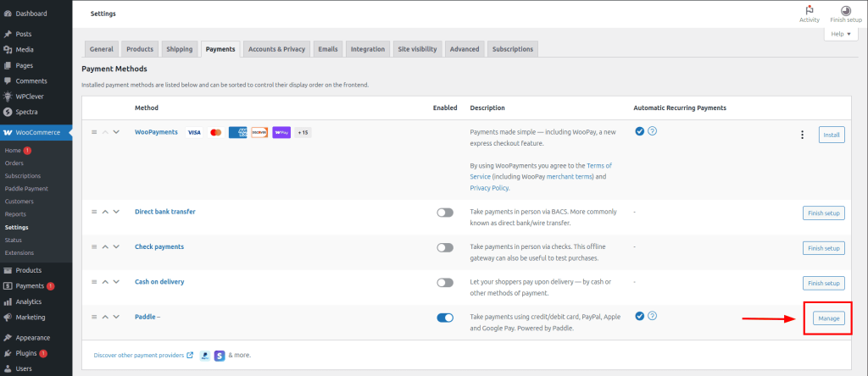Click Manage button for Paddle

(x=829, y=318)
